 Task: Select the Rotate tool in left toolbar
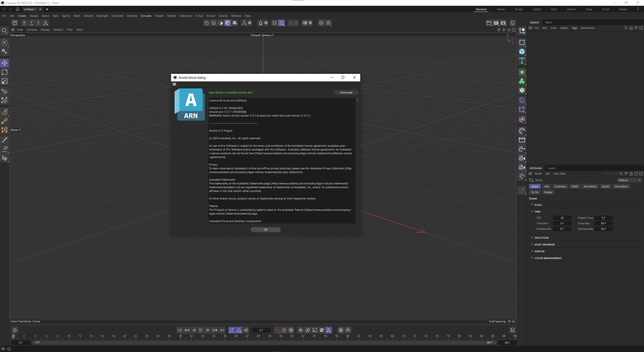pos(5,72)
